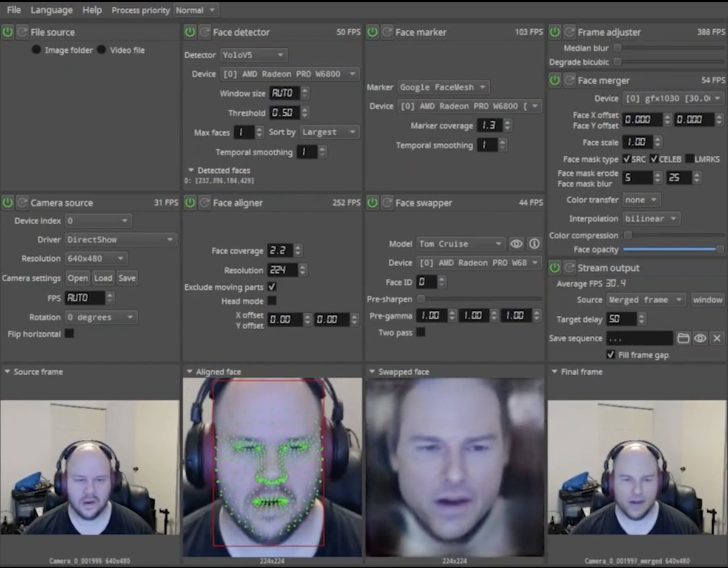Open the YoloV5 detector dropdown
This screenshot has height=568, width=728.
click(x=254, y=55)
